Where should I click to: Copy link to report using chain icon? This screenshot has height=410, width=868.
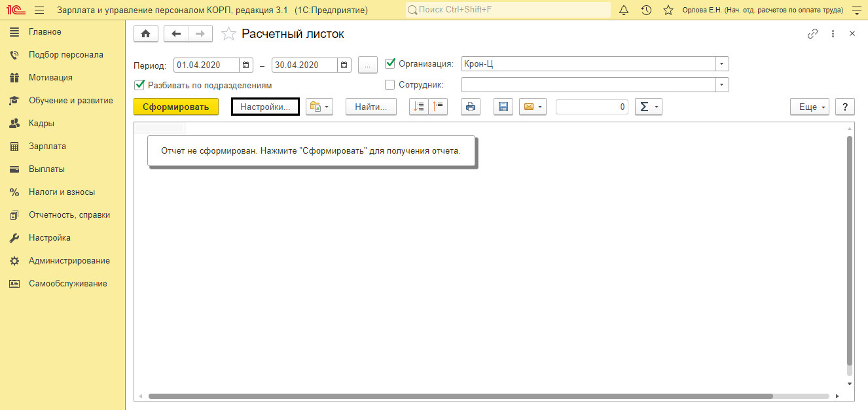point(812,34)
